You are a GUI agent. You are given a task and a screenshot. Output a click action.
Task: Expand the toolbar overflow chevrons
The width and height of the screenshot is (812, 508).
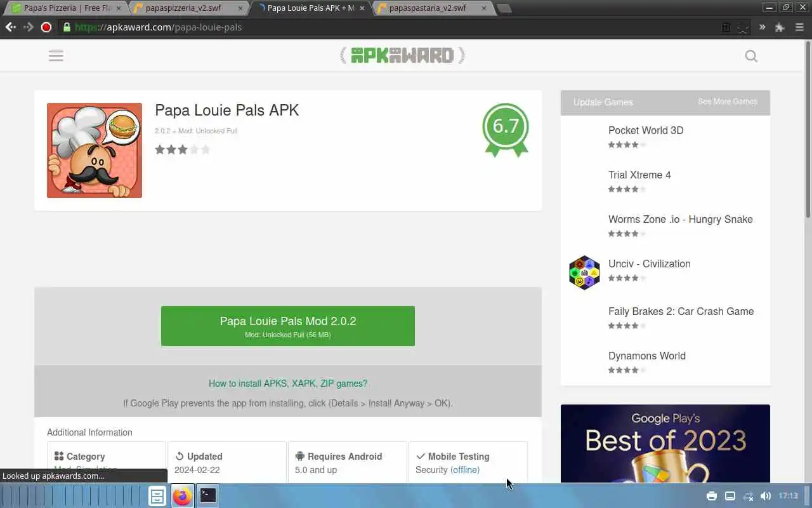pyautogui.click(x=763, y=27)
